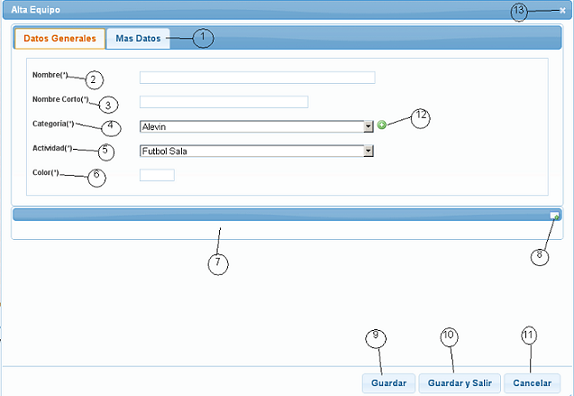The height and width of the screenshot is (396, 574).
Task: Open the Color picker field
Action: point(157,175)
